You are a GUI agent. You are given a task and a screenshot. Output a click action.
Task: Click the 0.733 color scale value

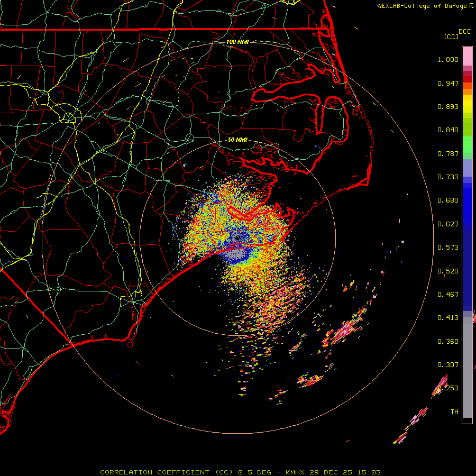(448, 177)
